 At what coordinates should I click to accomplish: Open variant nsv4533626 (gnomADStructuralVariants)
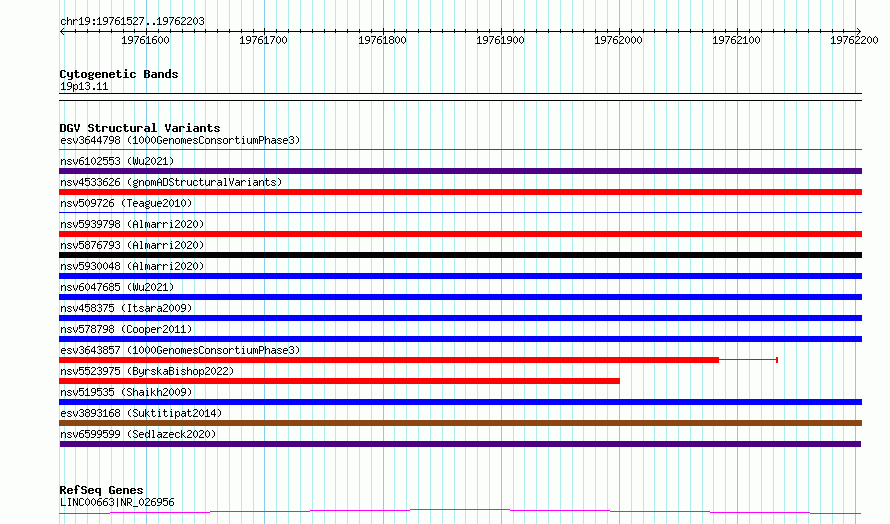click(171, 182)
